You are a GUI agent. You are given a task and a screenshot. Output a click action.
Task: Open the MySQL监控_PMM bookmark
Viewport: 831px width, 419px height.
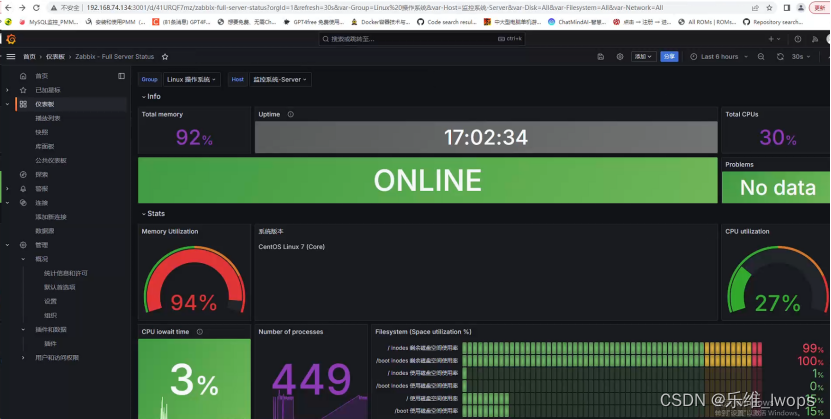coord(49,22)
